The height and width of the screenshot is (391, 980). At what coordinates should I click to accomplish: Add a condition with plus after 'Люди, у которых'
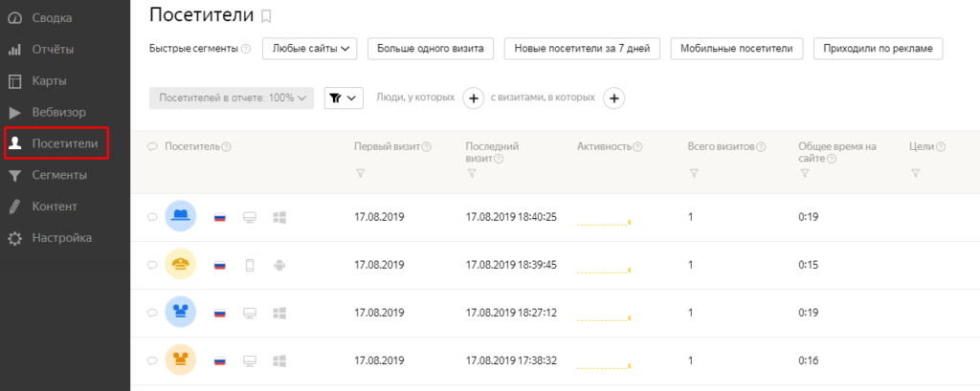coord(473,98)
